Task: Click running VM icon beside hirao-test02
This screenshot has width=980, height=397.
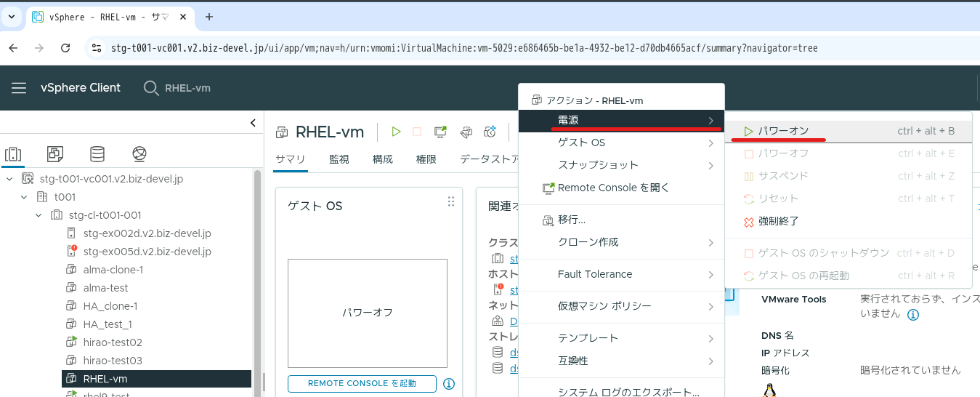Action: (71, 342)
